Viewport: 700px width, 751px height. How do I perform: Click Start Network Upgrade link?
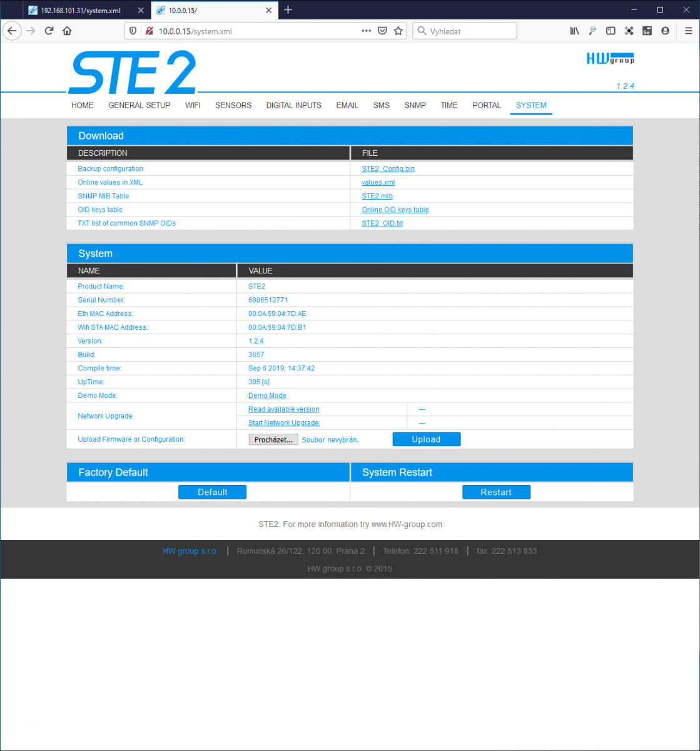(x=284, y=423)
